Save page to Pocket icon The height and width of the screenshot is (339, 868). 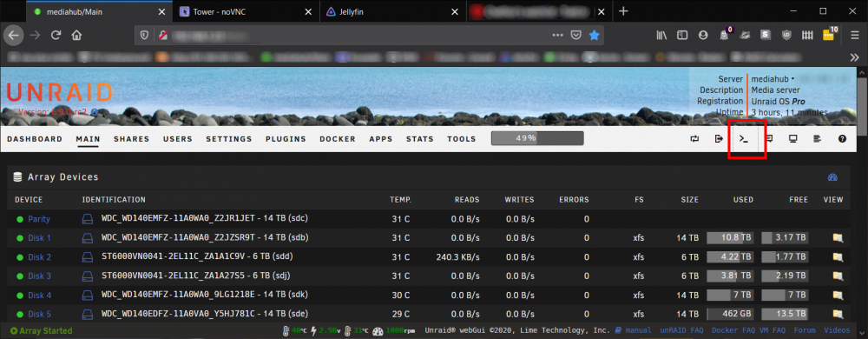click(x=575, y=35)
